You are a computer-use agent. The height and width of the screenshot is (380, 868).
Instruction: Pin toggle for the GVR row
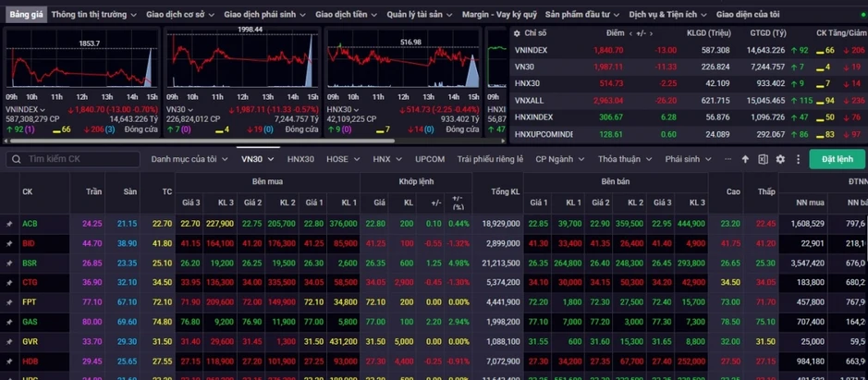[x=9, y=342]
